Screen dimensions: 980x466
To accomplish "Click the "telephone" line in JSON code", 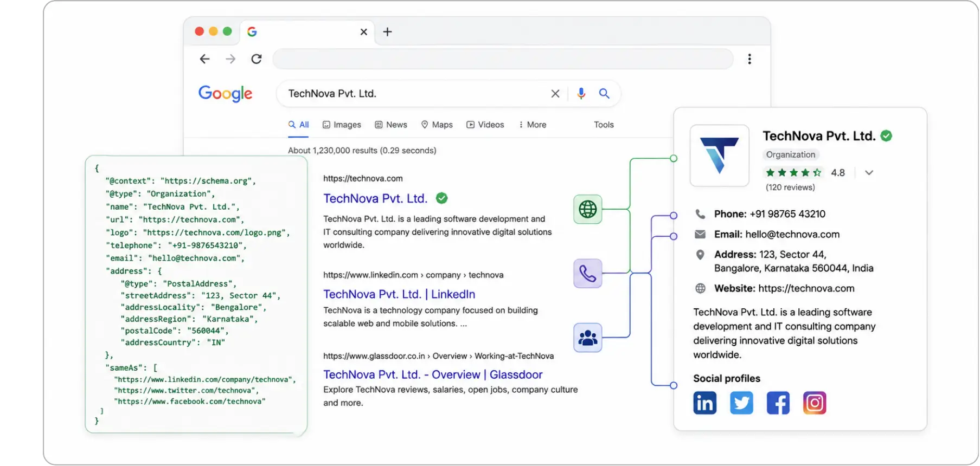I will click(x=176, y=245).
